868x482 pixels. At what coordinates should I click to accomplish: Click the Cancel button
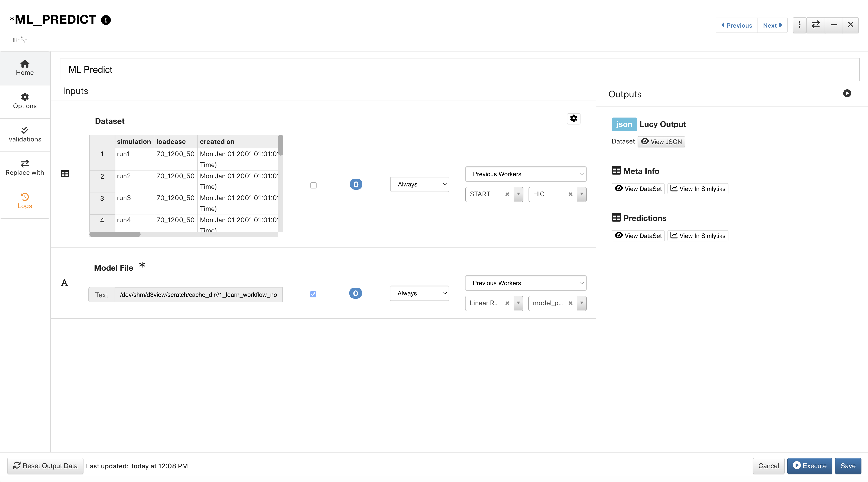(768, 466)
